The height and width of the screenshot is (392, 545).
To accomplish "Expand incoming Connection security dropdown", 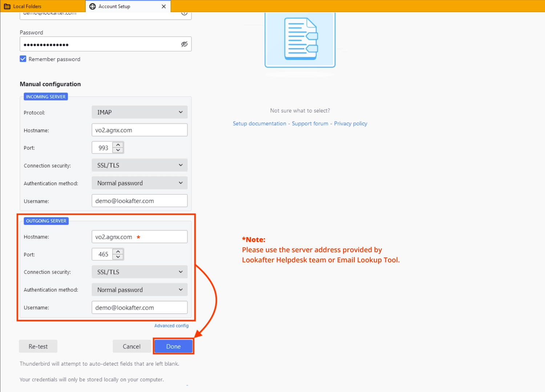I will click(x=140, y=165).
